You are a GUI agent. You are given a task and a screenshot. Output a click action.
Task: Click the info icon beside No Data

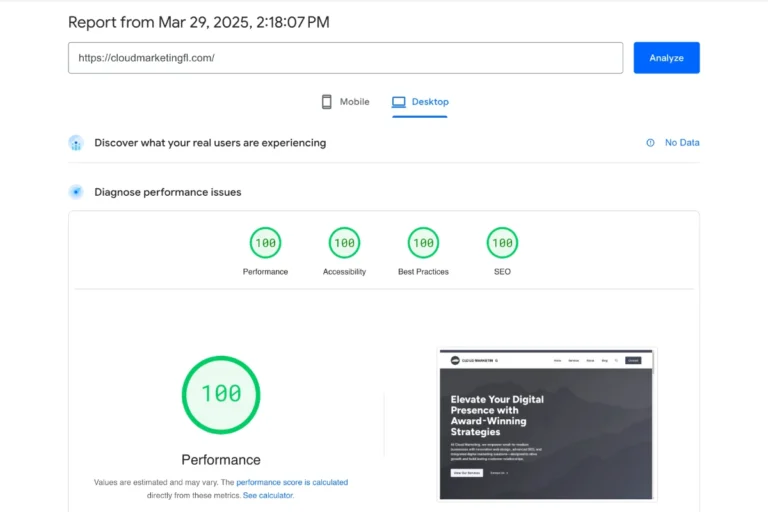coord(650,143)
